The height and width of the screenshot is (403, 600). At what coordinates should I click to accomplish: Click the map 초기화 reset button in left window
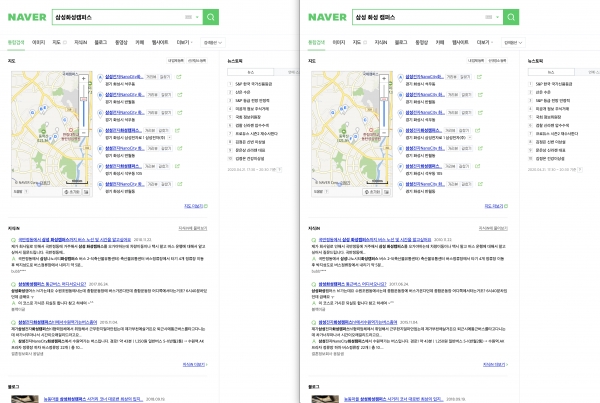point(72,192)
